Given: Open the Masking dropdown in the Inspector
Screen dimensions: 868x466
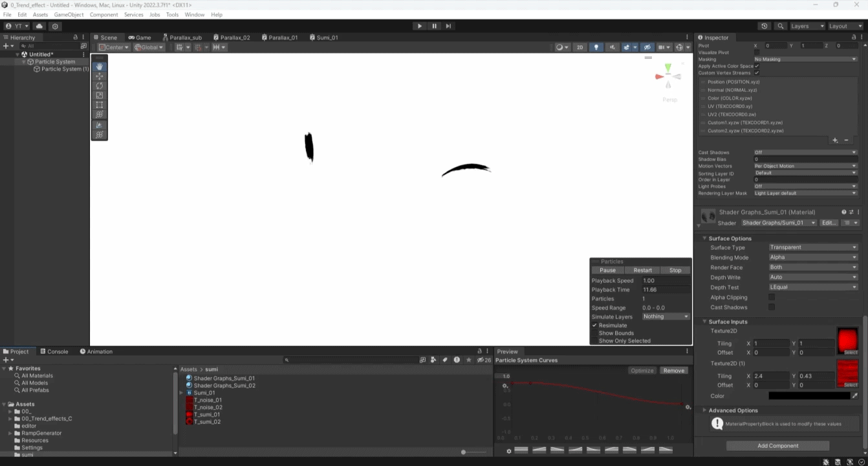Looking at the screenshot, I should pos(805,59).
